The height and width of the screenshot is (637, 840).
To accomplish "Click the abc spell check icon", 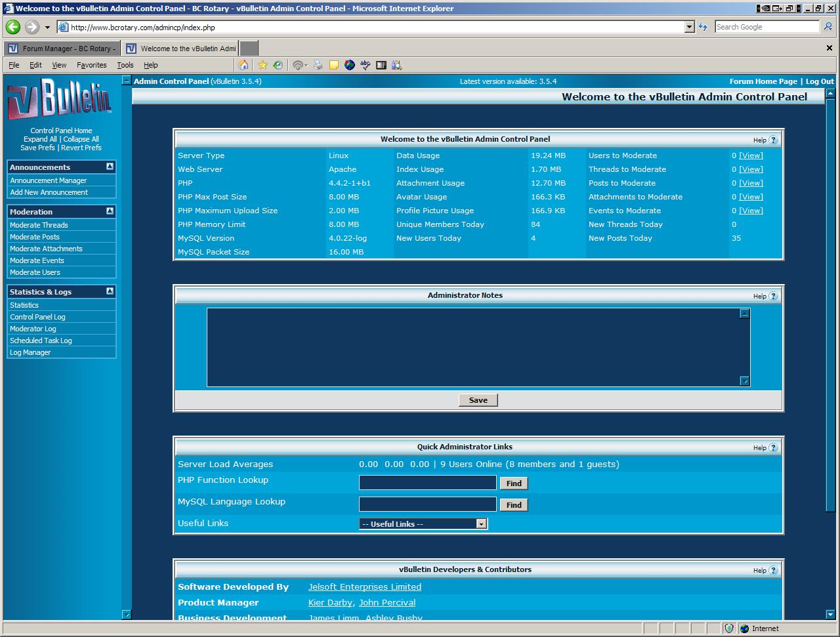I will [x=366, y=65].
